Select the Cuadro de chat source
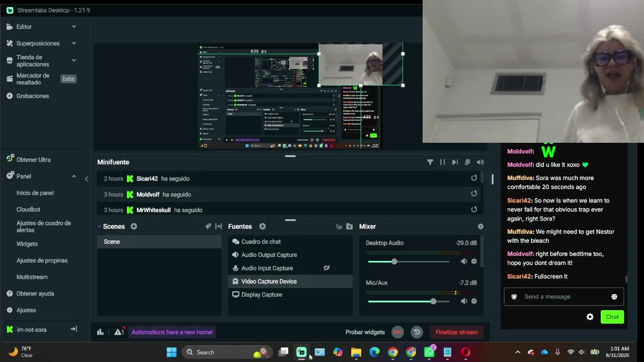 click(x=290, y=242)
